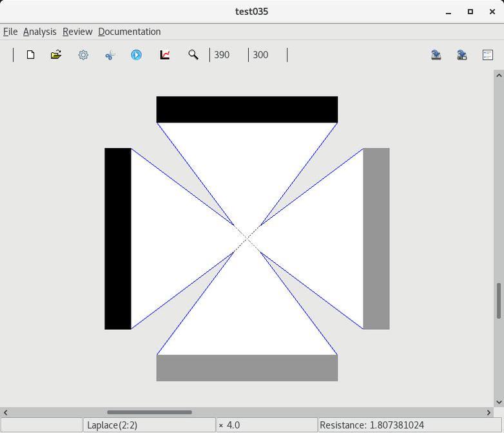Click the vertical scrollbar up arrow

pyautogui.click(x=499, y=75)
